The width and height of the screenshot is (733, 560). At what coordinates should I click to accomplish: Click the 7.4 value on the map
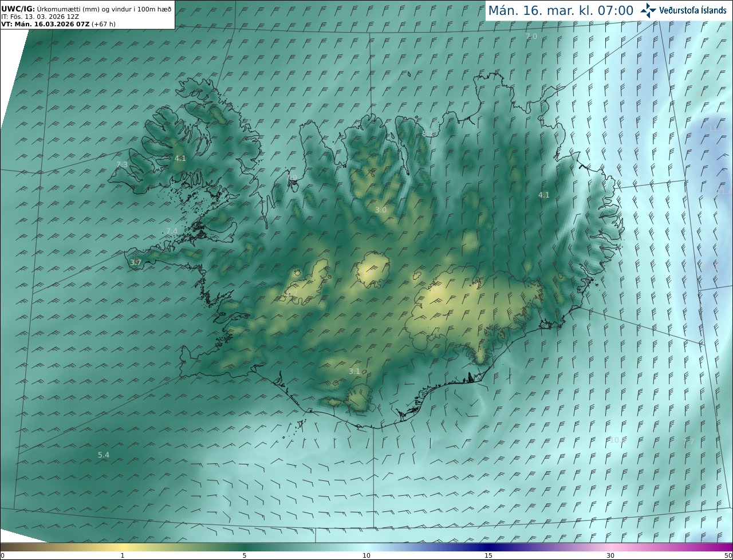(x=172, y=231)
